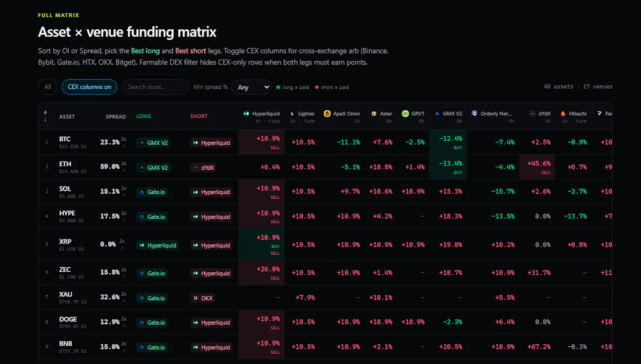The image size is (641, 364).
Task: Click the DOGE asset name
Action: point(68,319)
